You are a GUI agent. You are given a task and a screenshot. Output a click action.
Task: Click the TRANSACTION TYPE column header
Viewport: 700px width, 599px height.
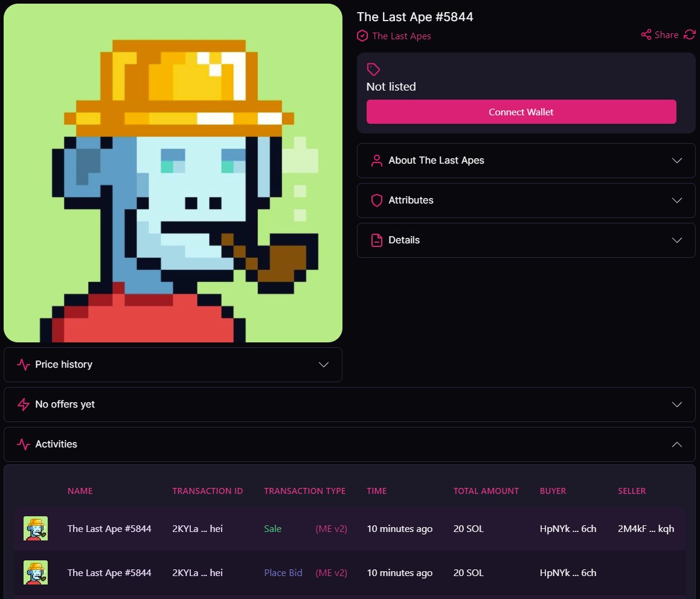[305, 491]
